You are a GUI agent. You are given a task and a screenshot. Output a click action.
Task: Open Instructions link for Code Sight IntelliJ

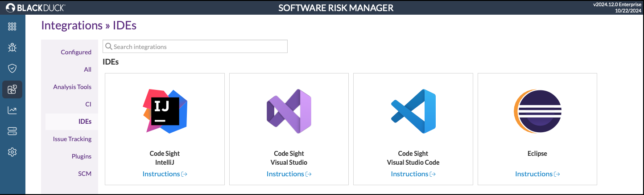[165, 174]
